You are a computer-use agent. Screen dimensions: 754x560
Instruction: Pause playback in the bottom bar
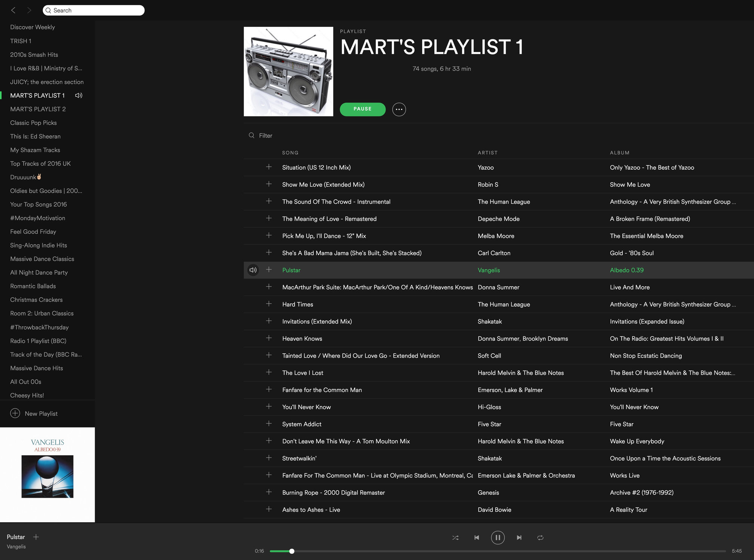(498, 538)
